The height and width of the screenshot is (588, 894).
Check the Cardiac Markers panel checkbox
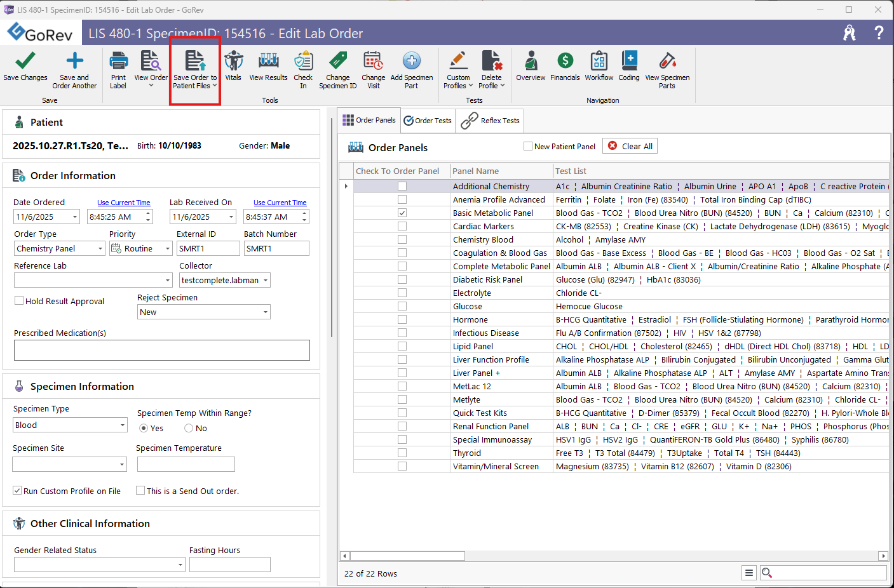pyautogui.click(x=402, y=226)
